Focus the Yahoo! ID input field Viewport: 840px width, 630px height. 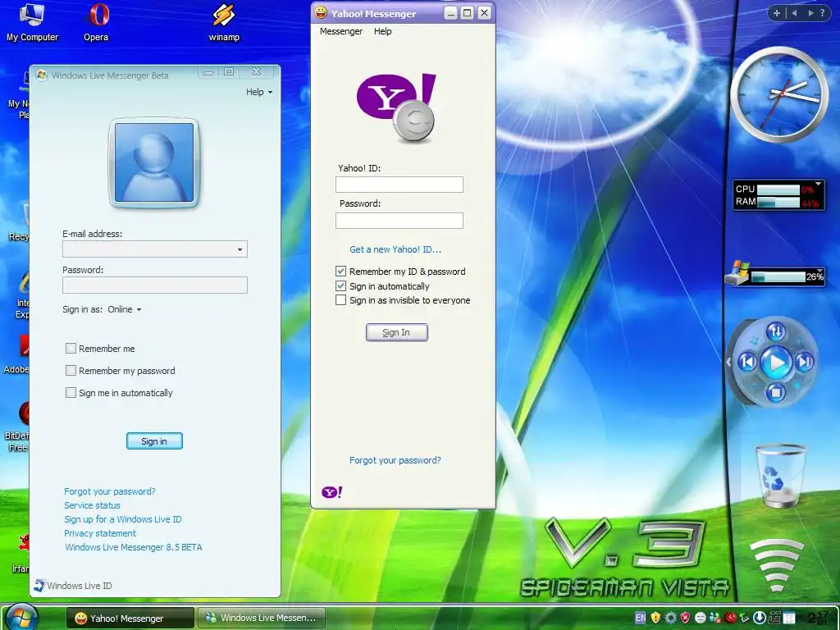point(399,185)
